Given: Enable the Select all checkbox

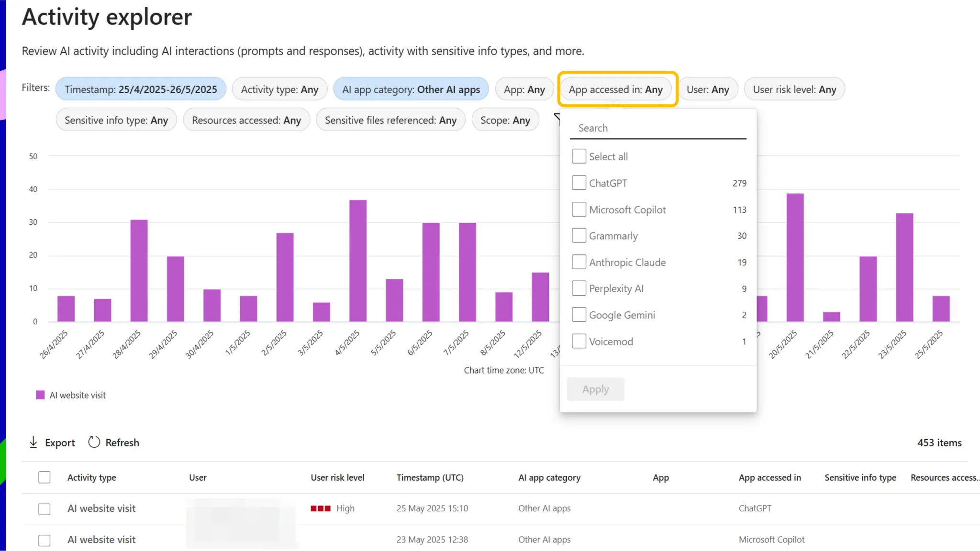Looking at the screenshot, I should point(579,156).
